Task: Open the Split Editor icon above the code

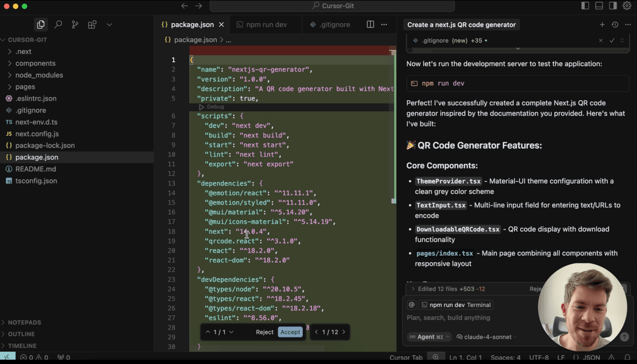Action: (369, 24)
